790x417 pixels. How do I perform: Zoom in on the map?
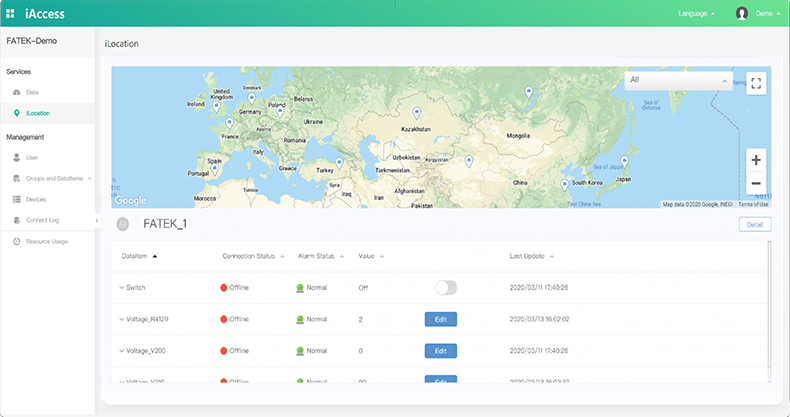point(756,160)
